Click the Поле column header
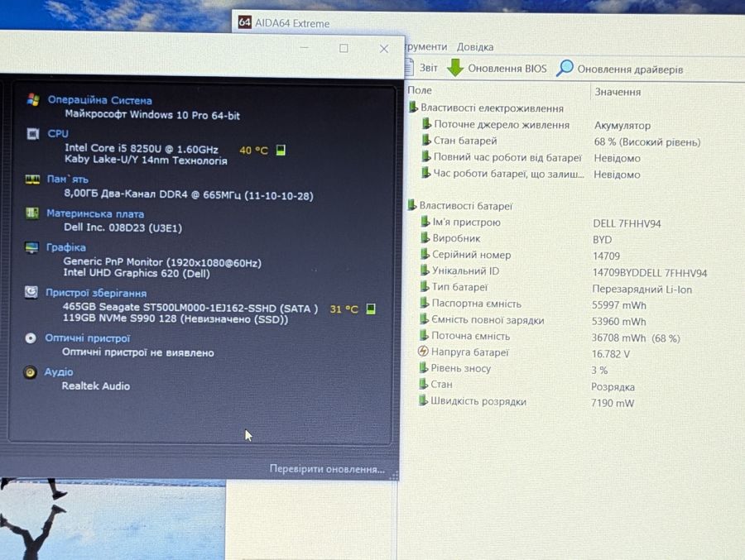 pyautogui.click(x=420, y=90)
